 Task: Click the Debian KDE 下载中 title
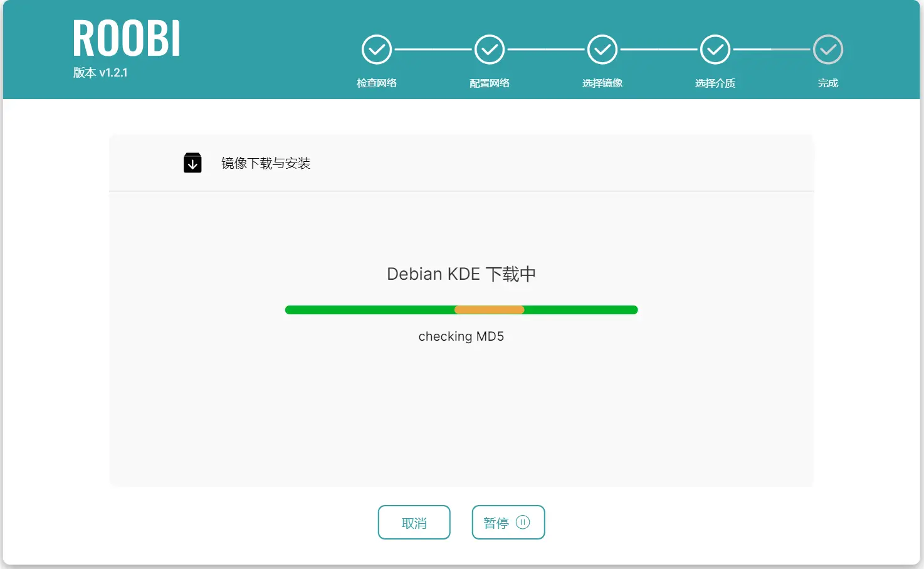pyautogui.click(x=461, y=274)
